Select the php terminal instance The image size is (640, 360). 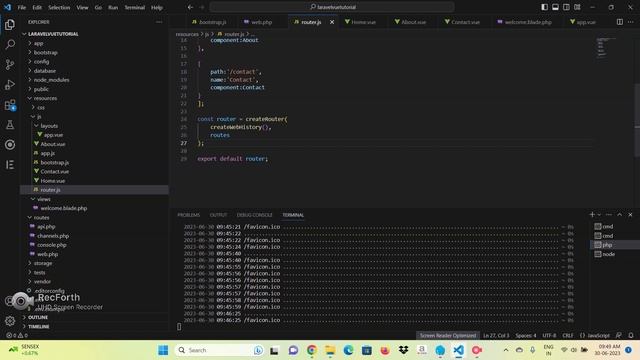(615, 245)
